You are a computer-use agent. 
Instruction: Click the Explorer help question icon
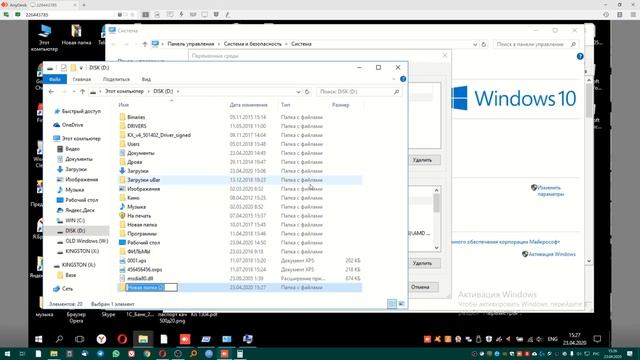[403, 79]
